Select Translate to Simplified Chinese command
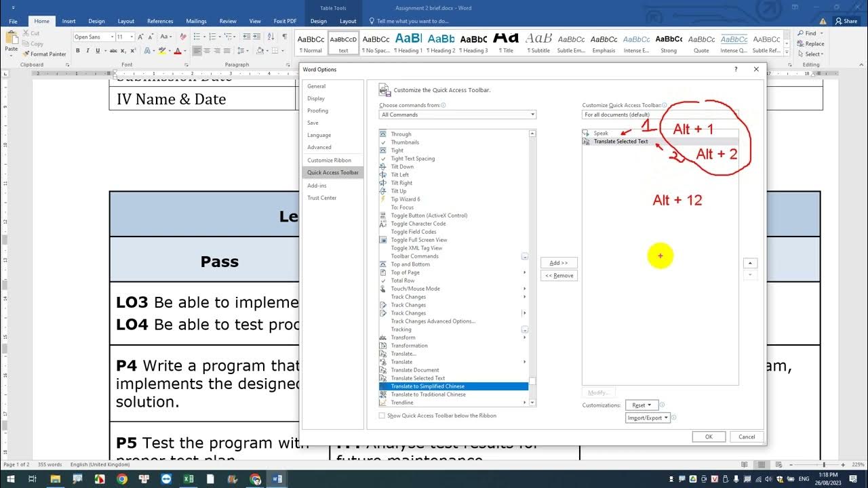Image resolution: width=868 pixels, height=488 pixels. (453, 386)
